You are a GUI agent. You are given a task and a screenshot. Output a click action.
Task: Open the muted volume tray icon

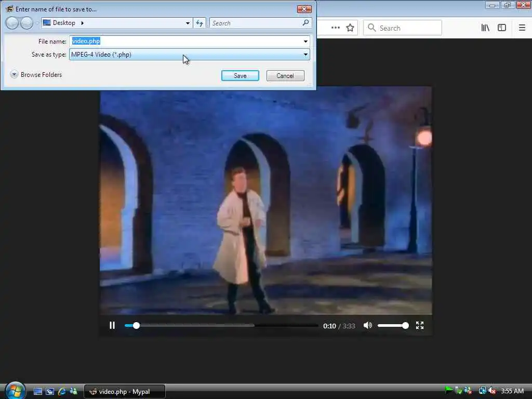point(493,391)
